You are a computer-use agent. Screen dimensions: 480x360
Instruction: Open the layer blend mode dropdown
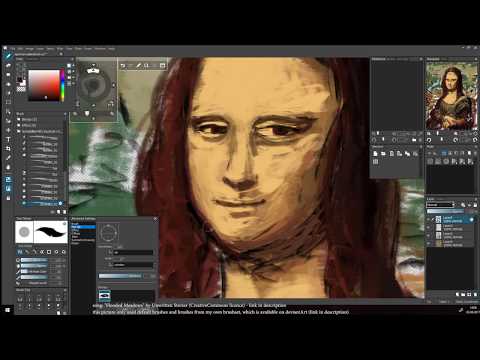pos(441,205)
